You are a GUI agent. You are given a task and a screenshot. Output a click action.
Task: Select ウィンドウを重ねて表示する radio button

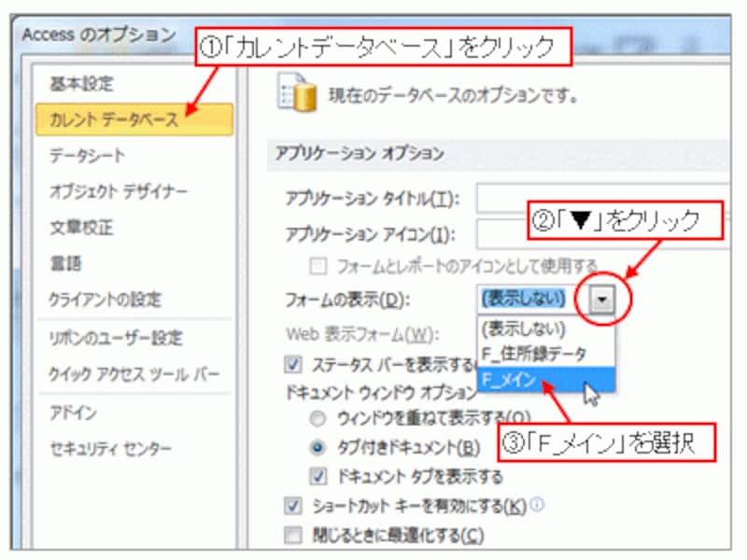tap(317, 418)
